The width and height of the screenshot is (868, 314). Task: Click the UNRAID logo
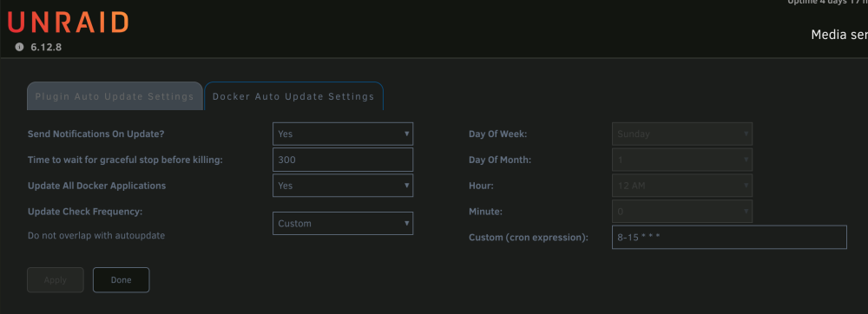[x=68, y=23]
